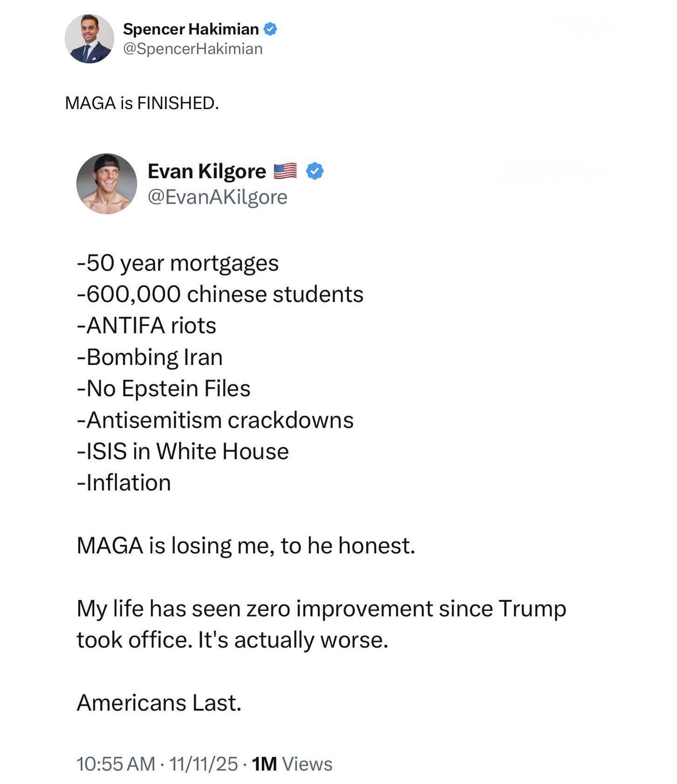Click the "-600,000 chinese students" line
This screenshot has height=784, width=677.
point(220,294)
